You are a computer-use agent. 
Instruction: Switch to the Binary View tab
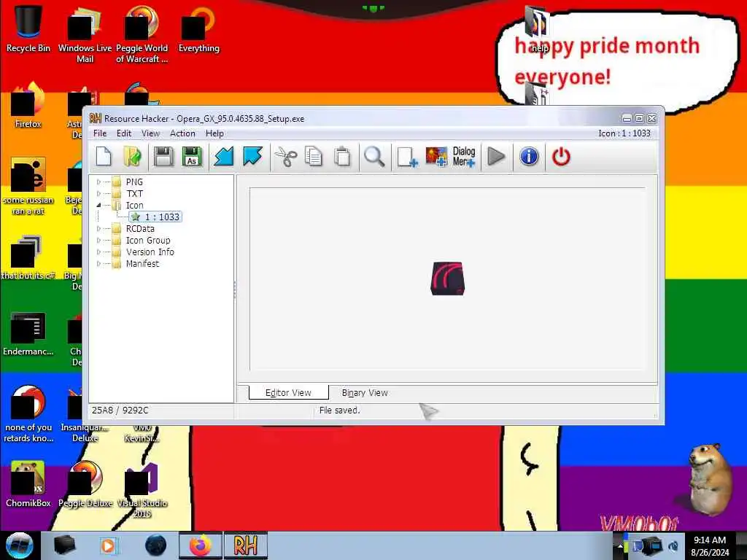coord(365,393)
